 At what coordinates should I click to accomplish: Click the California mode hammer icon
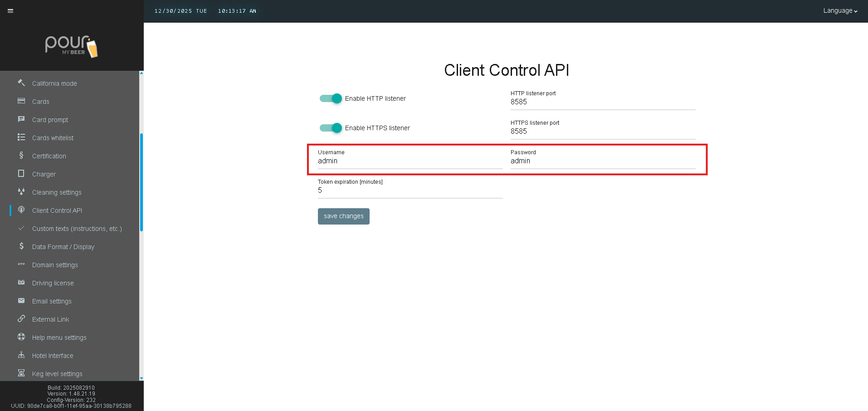point(21,83)
